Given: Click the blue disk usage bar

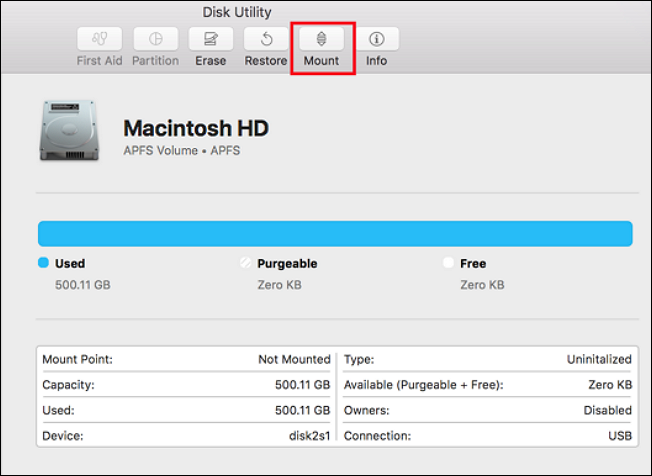Looking at the screenshot, I should click(334, 233).
